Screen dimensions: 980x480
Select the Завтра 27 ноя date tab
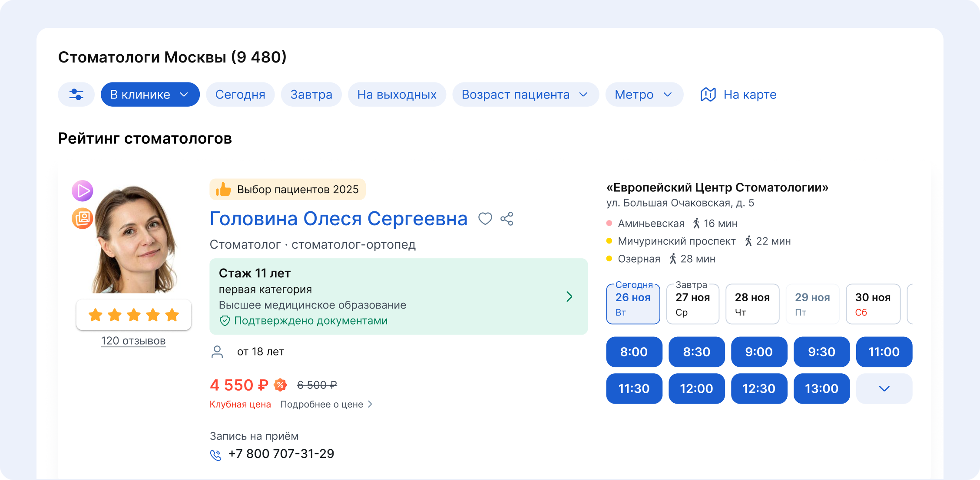[x=693, y=304]
